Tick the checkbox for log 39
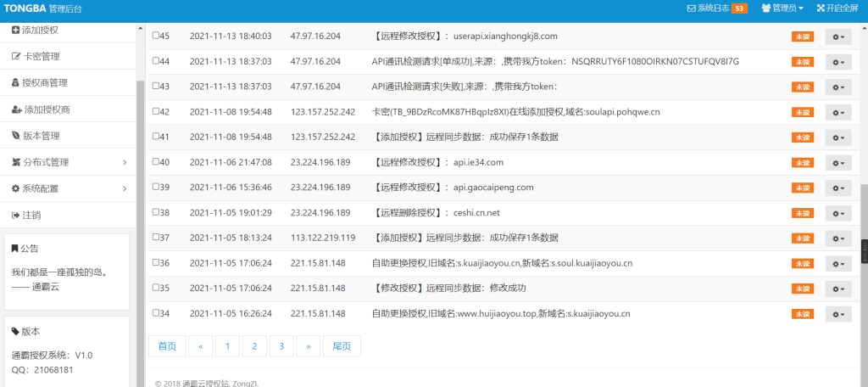 [156, 187]
